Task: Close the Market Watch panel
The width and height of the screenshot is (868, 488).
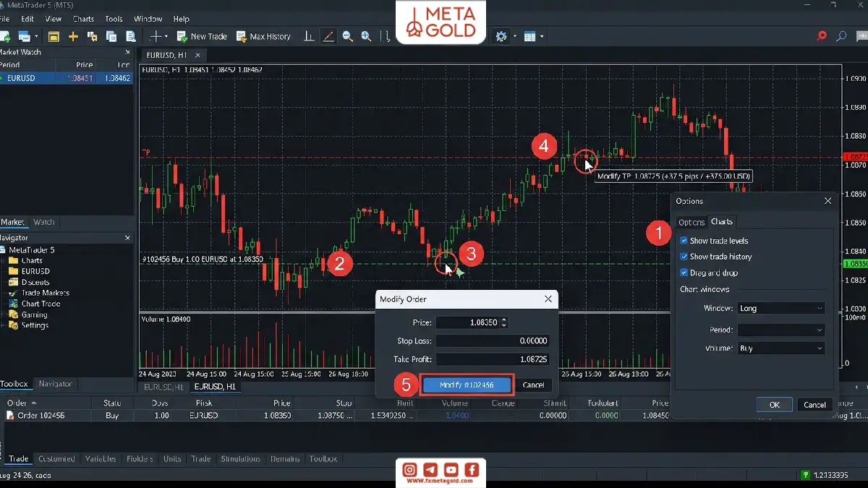Action: point(128,52)
